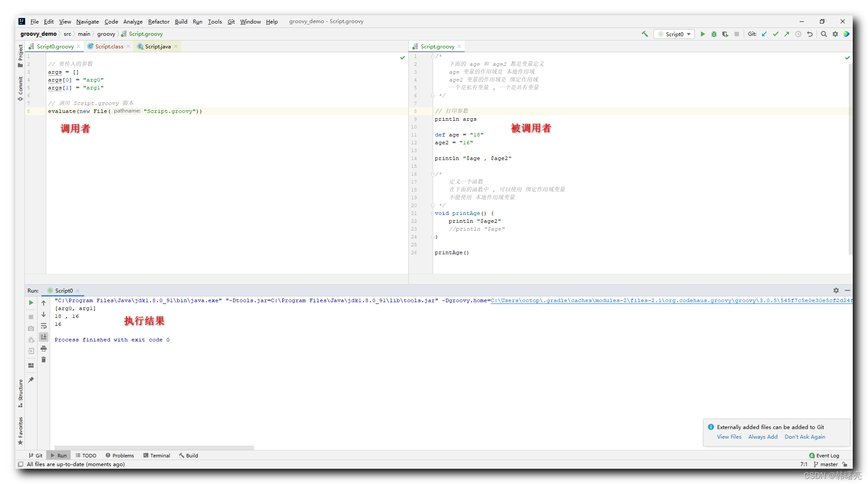Viewport: 868px width, 484px height.
Task: Commit changes with the Git checkmark
Action: (776, 34)
